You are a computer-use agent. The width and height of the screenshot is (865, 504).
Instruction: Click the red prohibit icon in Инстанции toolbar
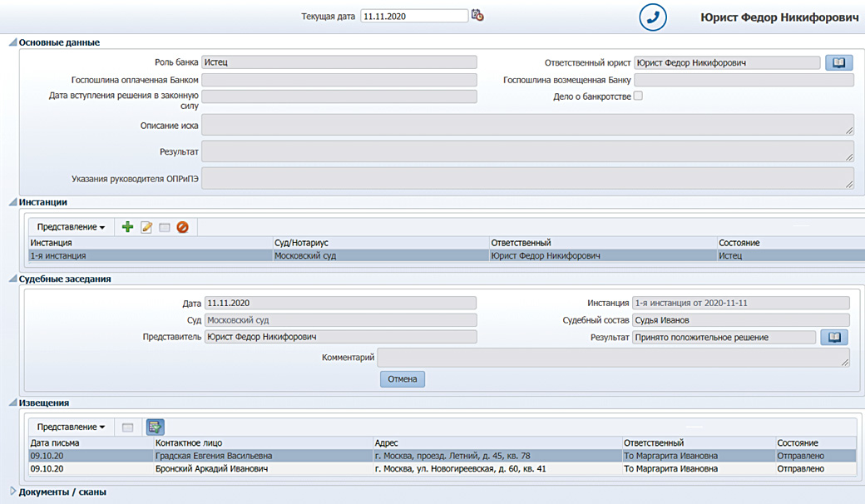(x=182, y=227)
